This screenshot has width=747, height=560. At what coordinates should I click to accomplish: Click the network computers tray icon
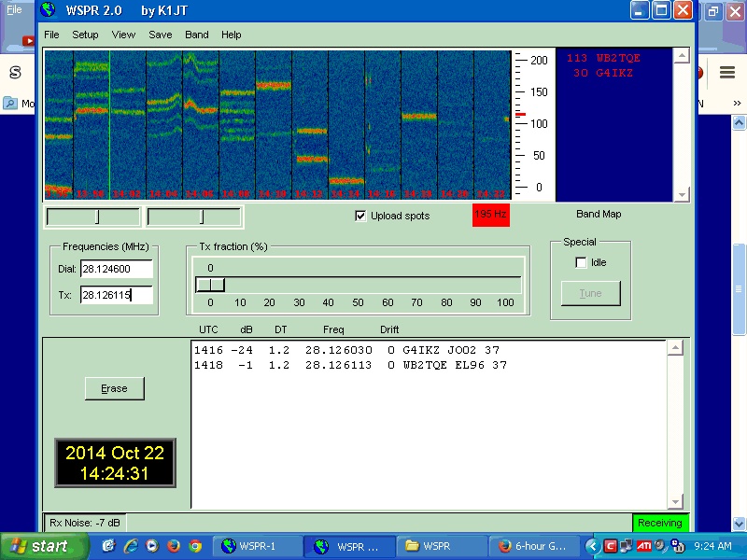[627, 546]
